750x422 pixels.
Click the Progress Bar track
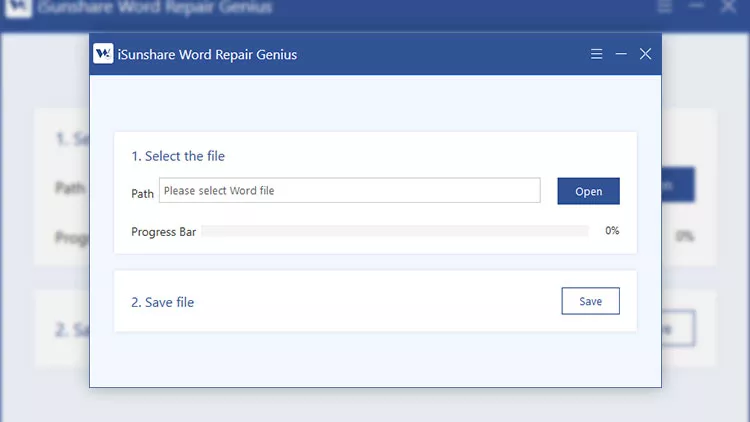395,231
